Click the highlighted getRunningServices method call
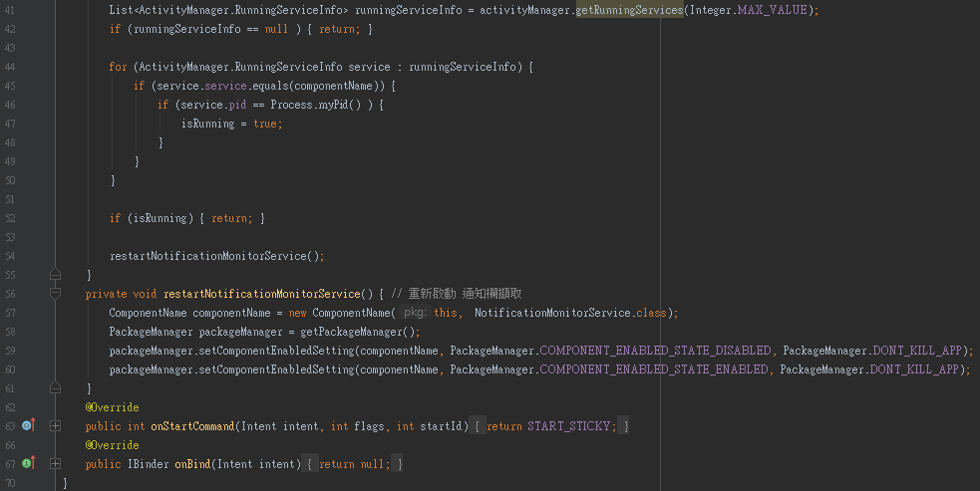The width and height of the screenshot is (980, 491). click(x=629, y=10)
